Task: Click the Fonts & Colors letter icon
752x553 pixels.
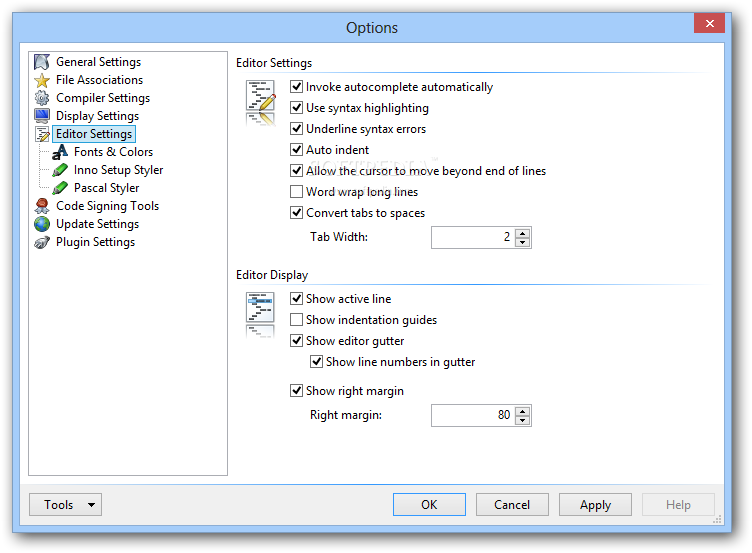Action: coord(60,152)
